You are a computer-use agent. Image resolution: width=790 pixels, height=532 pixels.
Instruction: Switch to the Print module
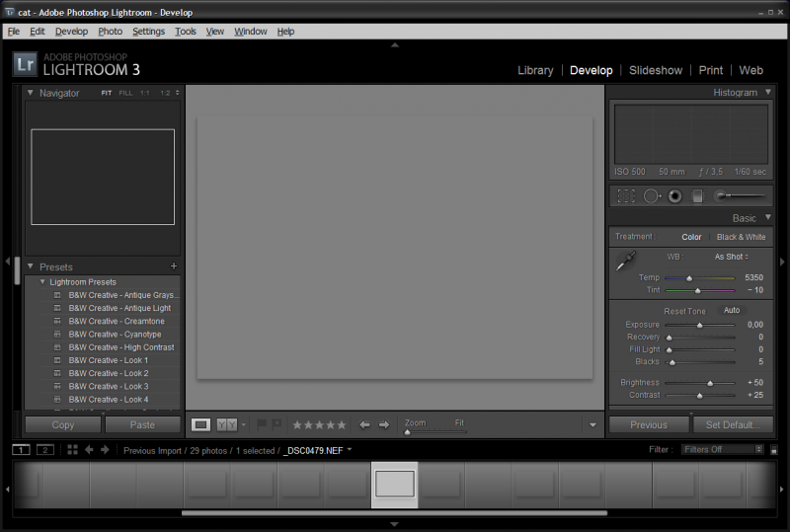710,70
